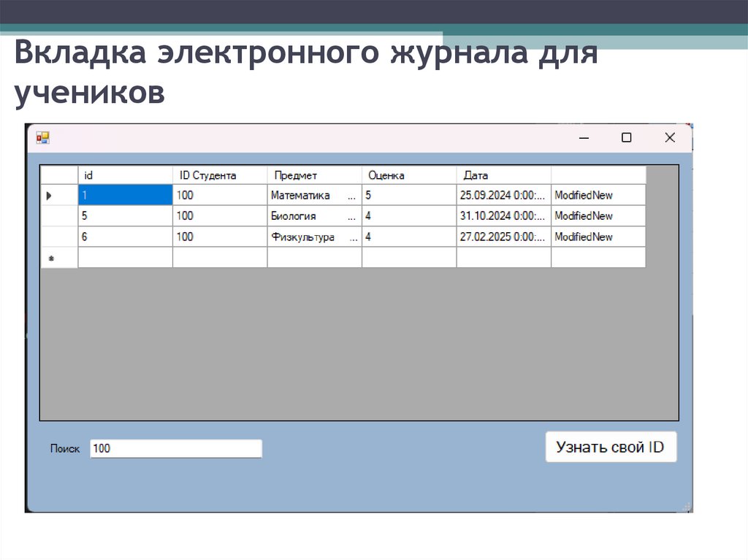The image size is (748, 560).
Task: Select the id cell with value 5
Action: (x=125, y=216)
